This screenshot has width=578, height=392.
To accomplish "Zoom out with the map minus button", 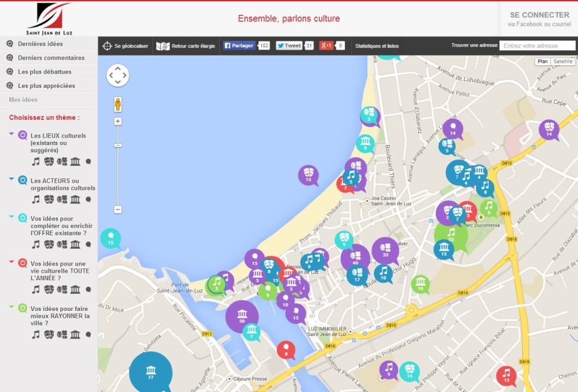I will pos(117,210).
